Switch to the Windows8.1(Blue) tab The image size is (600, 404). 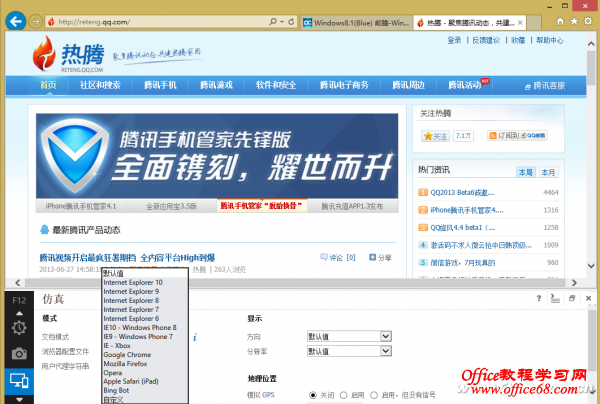pyautogui.click(x=356, y=23)
